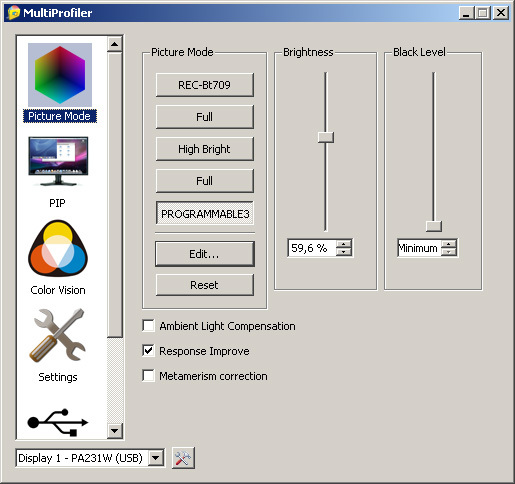
Task: Open the Picture Mode color cube icon
Action: (60, 75)
